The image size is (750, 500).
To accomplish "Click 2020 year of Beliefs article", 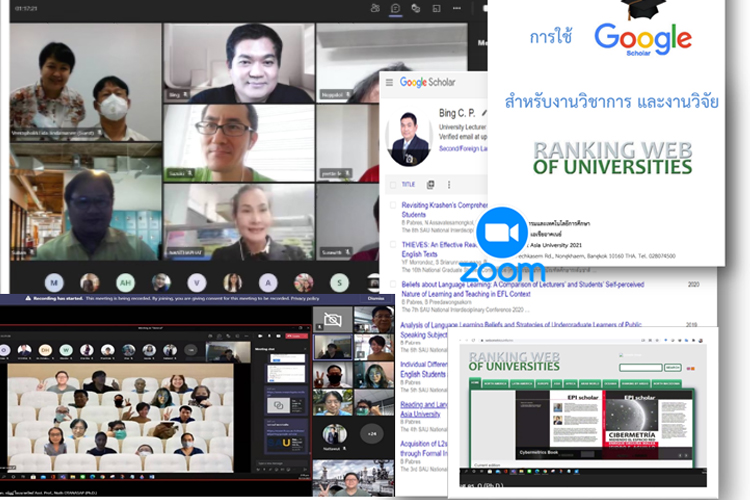I will click(694, 284).
